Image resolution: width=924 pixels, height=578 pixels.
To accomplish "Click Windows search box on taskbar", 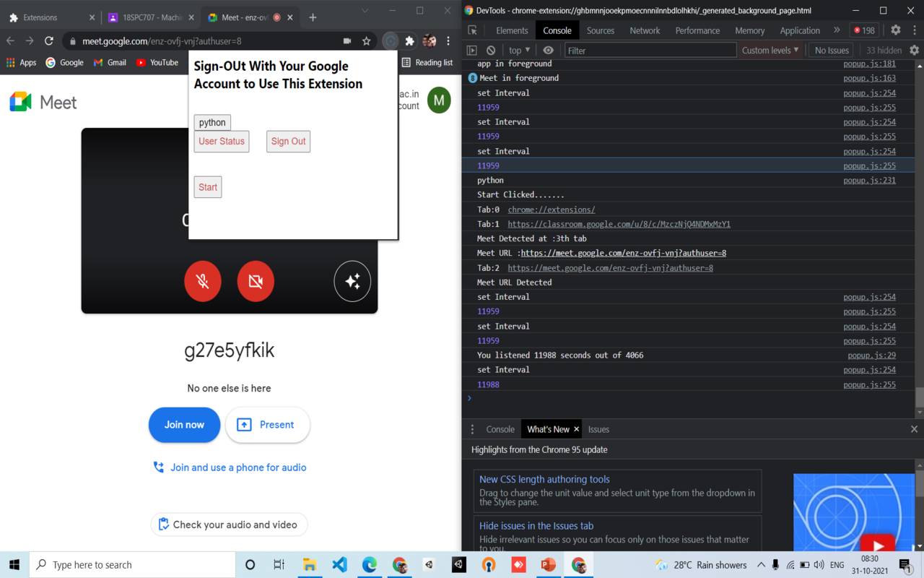I will tap(133, 565).
